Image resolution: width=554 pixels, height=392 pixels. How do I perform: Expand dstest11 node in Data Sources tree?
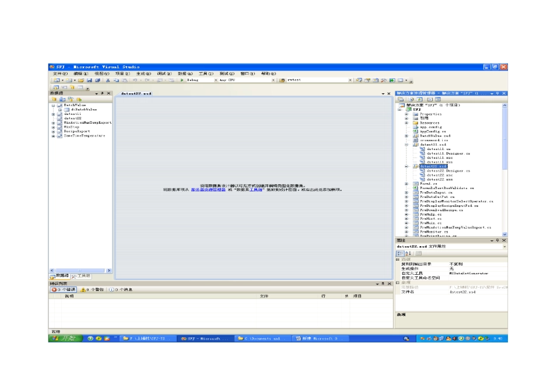click(53, 114)
